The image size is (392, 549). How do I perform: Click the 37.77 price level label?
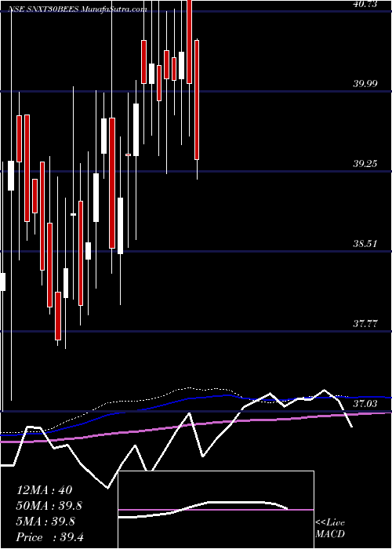365,323
